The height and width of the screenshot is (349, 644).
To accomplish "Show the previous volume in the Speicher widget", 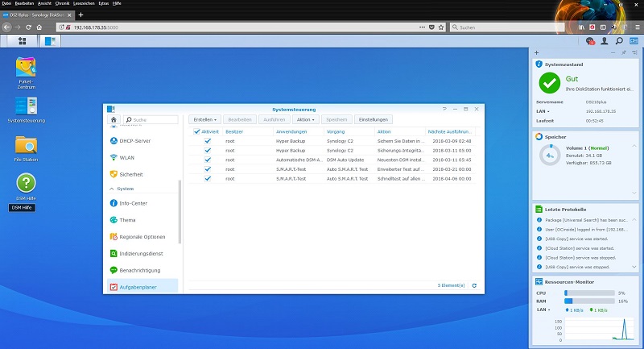I will (634, 146).
